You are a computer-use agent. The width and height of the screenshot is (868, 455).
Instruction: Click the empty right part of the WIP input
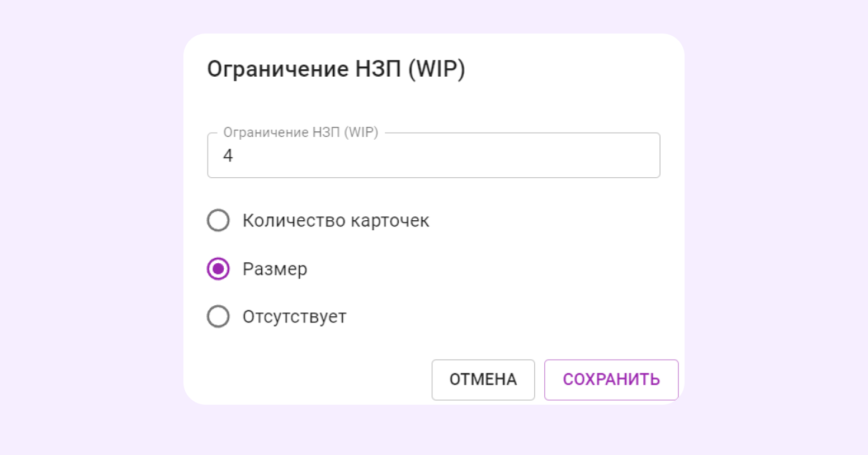(559, 155)
